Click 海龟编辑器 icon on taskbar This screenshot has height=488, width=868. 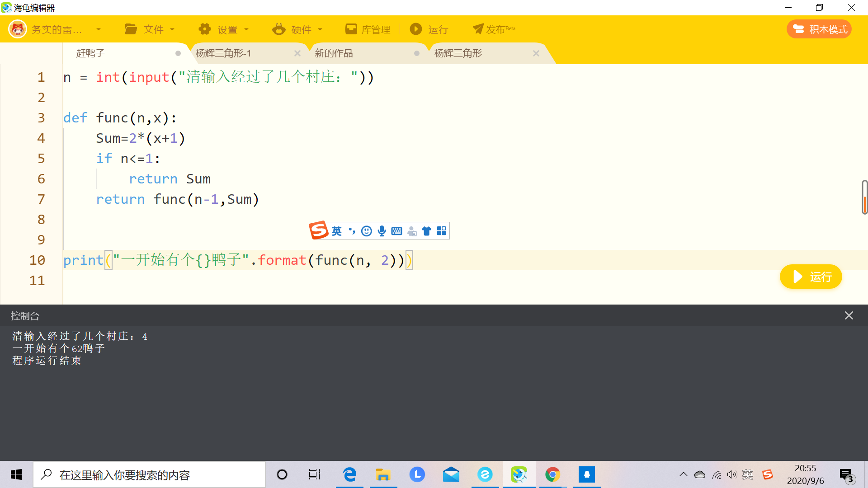click(x=519, y=474)
